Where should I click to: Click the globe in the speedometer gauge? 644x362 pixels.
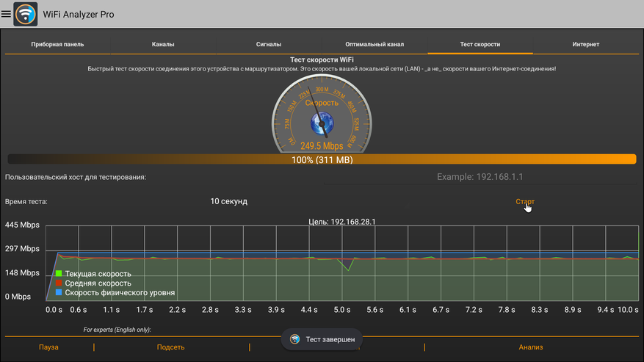point(322,123)
